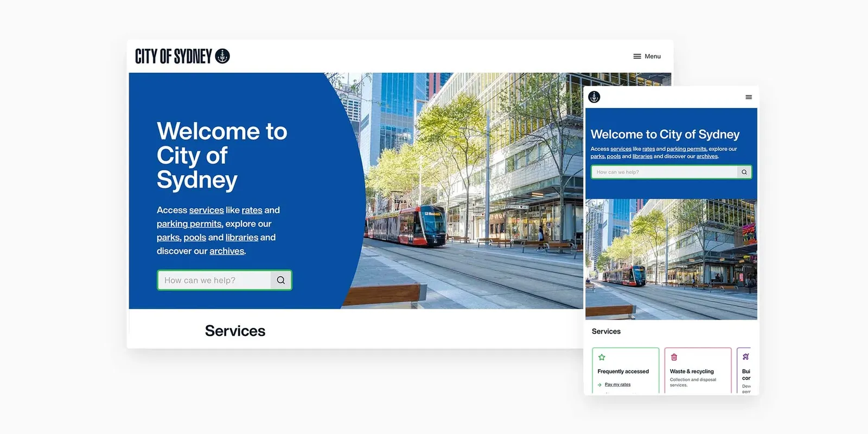Open the hamburger menu in mobile view
The image size is (868, 434).
click(x=749, y=97)
